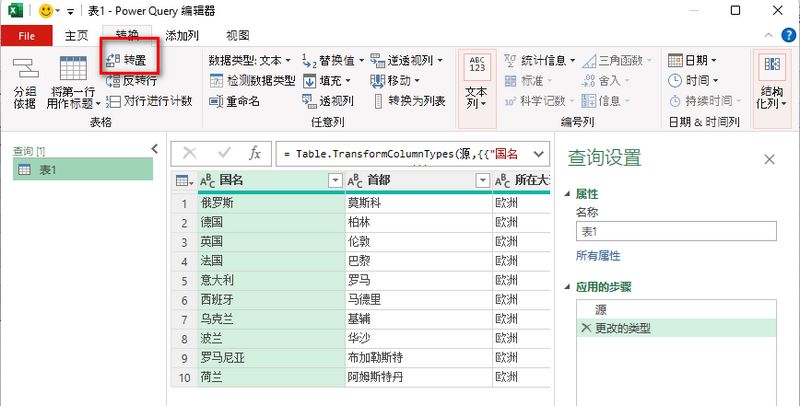Switch to the 视图 tab

click(x=238, y=36)
